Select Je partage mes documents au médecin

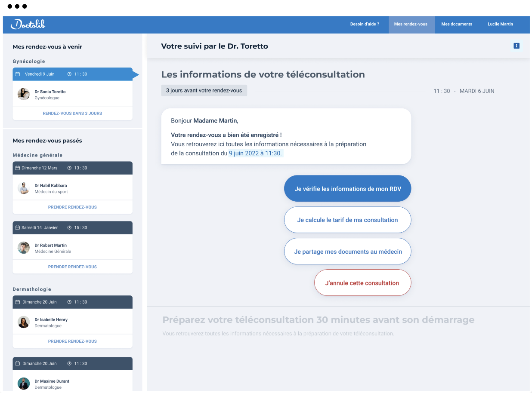pos(348,251)
